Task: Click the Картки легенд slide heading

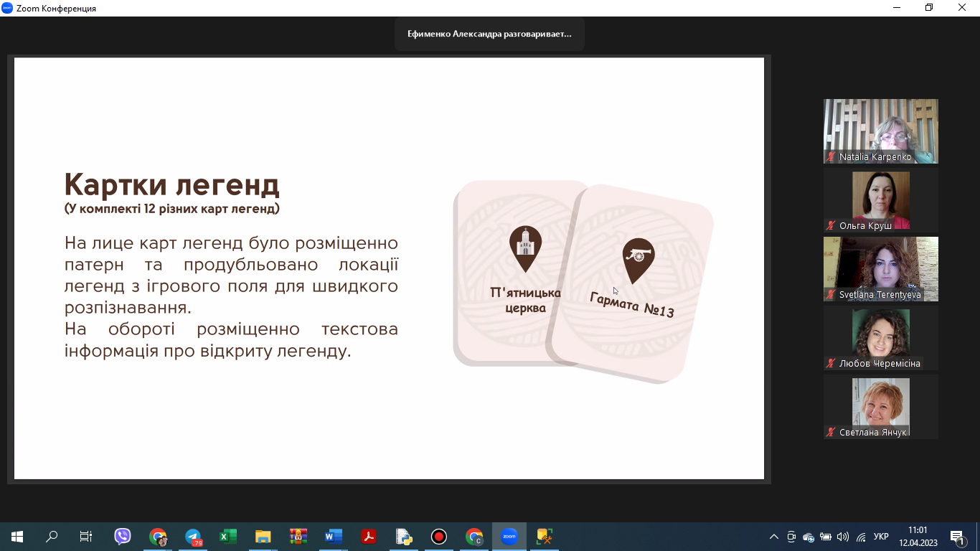Action: (x=171, y=185)
